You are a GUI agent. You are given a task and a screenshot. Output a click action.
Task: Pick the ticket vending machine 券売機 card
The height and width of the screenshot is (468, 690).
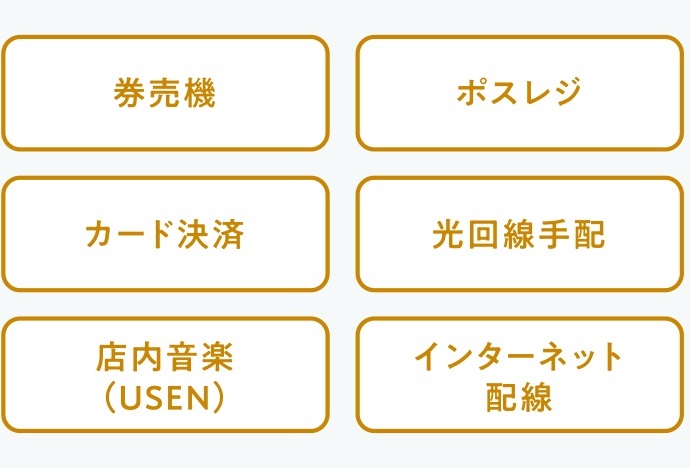[165, 93]
